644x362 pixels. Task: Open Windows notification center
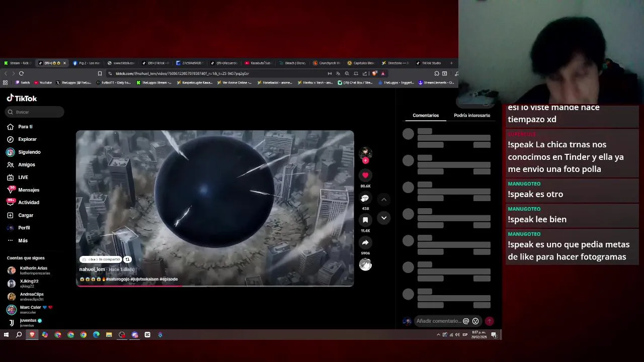click(494, 335)
